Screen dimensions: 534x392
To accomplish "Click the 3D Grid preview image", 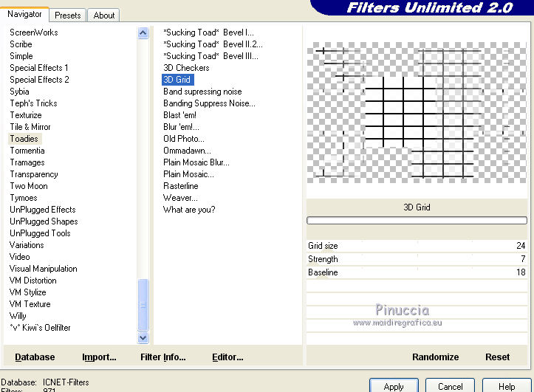I will (417, 112).
